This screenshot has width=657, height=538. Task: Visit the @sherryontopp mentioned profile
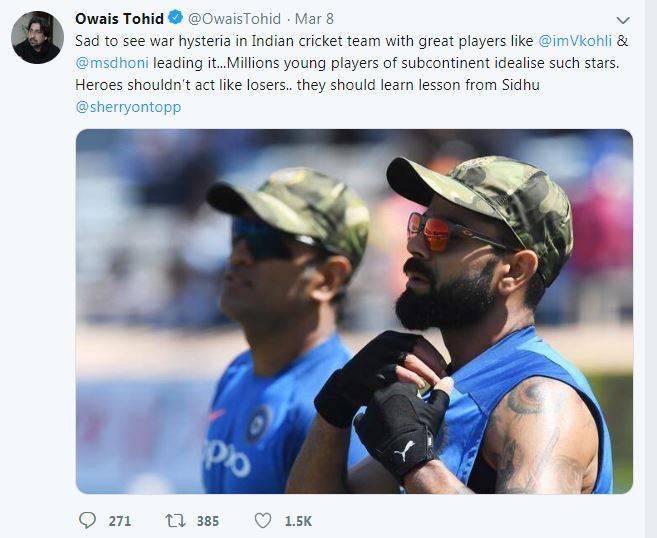128,106
